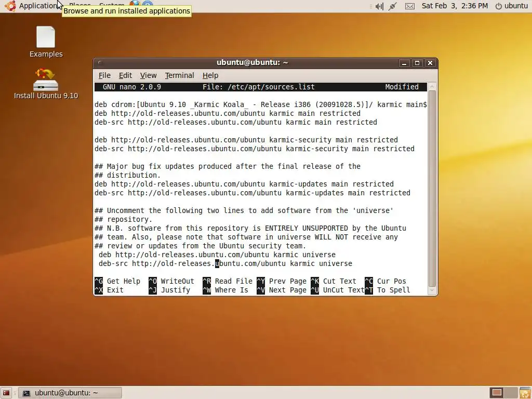The image size is (532, 399).
Task: Click the 'deb' karmic main restricted line
Action: coord(228,113)
